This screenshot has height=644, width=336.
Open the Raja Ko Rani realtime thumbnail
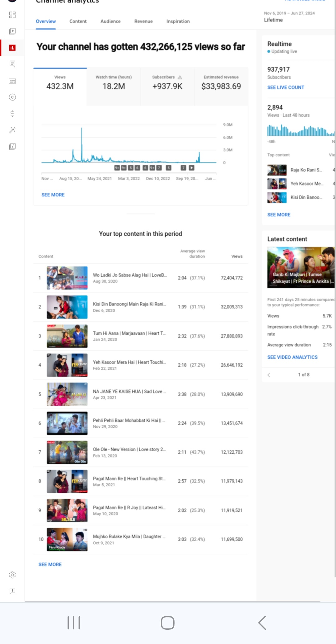coord(277,170)
